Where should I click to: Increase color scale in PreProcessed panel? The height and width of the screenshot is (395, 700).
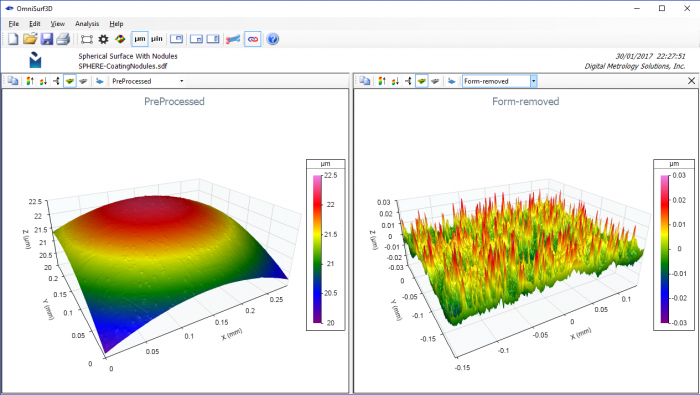coord(30,81)
